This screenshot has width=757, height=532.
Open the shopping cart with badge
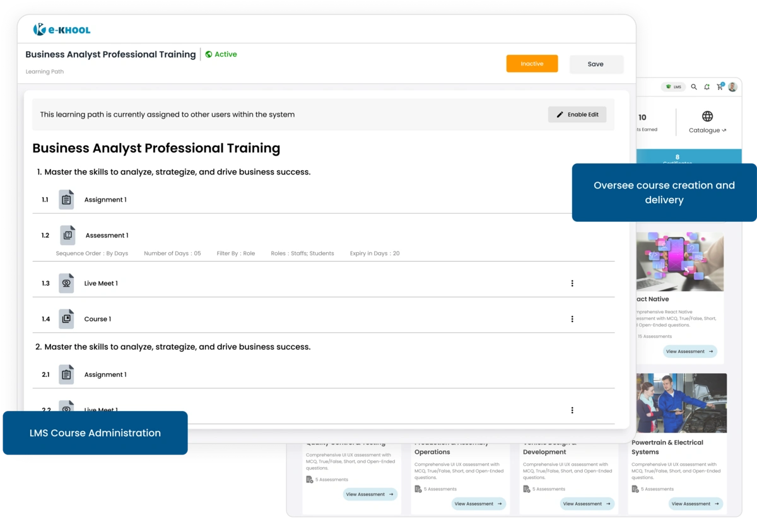pyautogui.click(x=720, y=86)
